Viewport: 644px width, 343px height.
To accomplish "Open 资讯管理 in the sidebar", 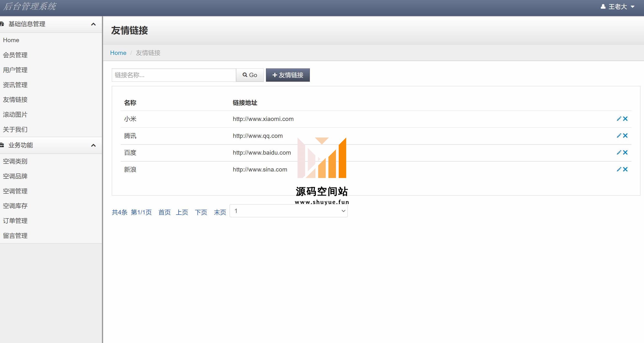I will pos(15,85).
